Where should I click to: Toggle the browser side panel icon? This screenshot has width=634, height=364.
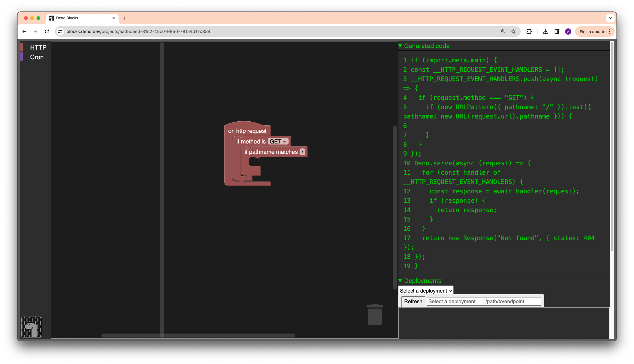[x=557, y=32]
